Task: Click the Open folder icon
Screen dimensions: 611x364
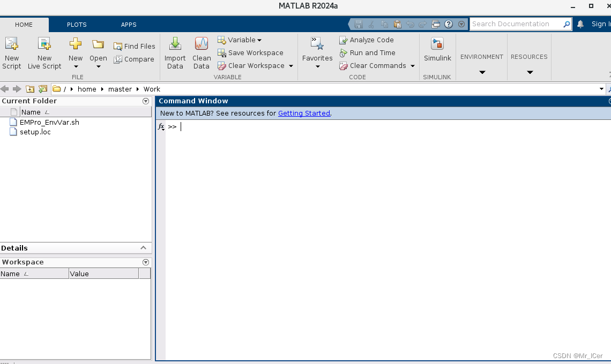Action: (x=98, y=45)
